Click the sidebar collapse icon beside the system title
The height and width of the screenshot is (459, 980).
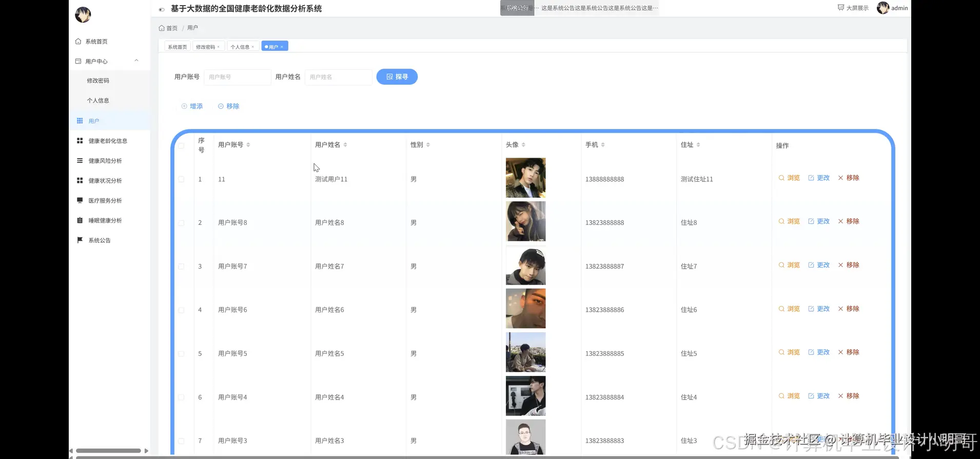point(162,9)
